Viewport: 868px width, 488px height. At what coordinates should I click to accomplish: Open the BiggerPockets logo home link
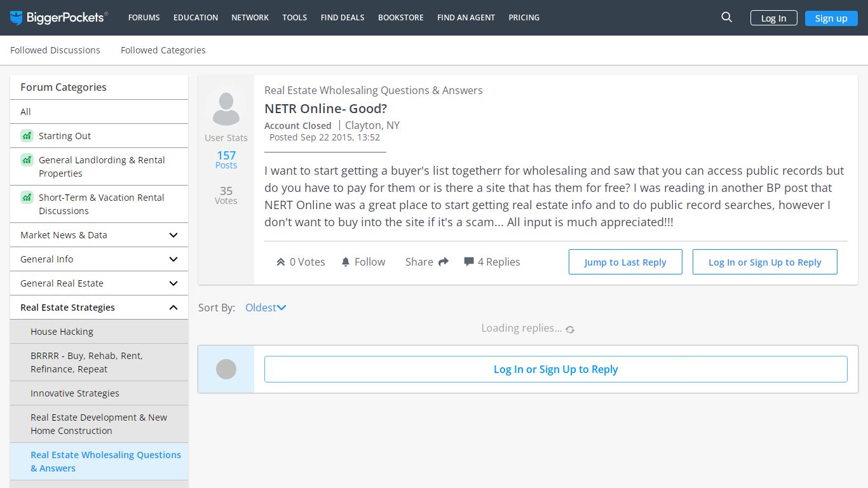[x=59, y=18]
